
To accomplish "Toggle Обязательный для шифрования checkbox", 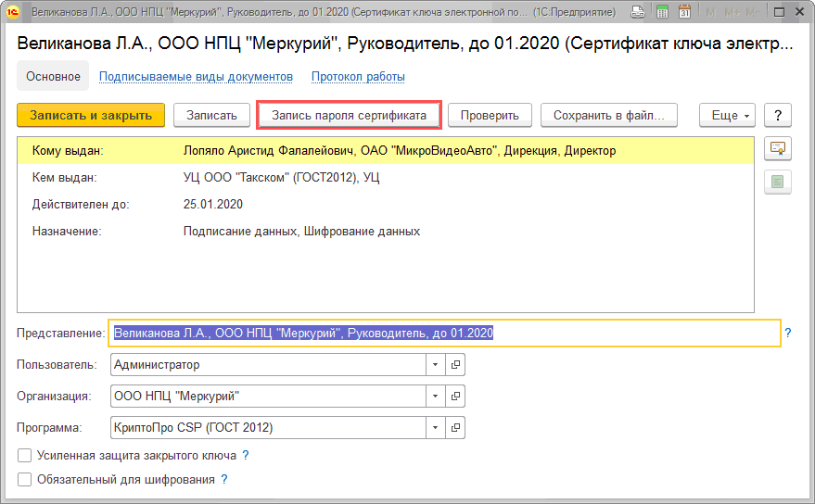I will (24, 480).
